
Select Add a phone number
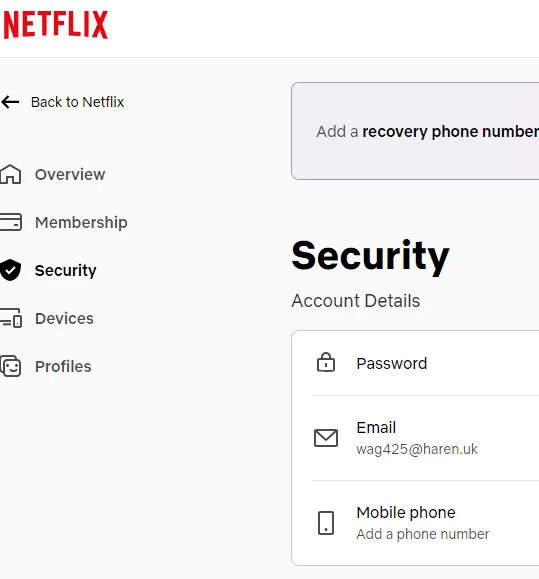(x=423, y=534)
